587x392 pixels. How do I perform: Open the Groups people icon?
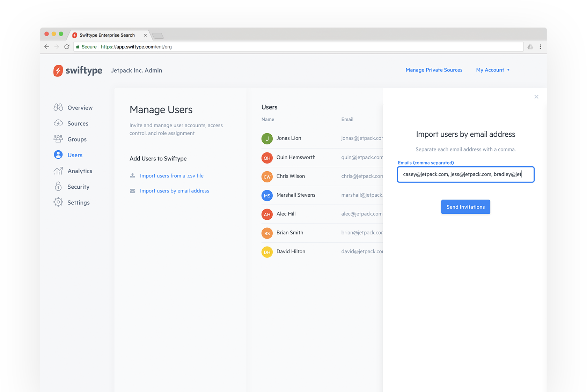click(x=58, y=139)
